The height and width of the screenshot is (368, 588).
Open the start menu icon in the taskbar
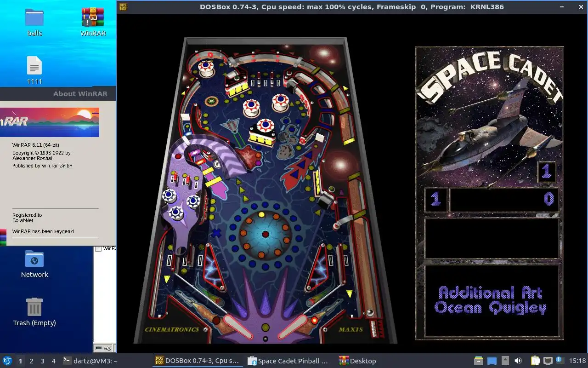[7, 361]
